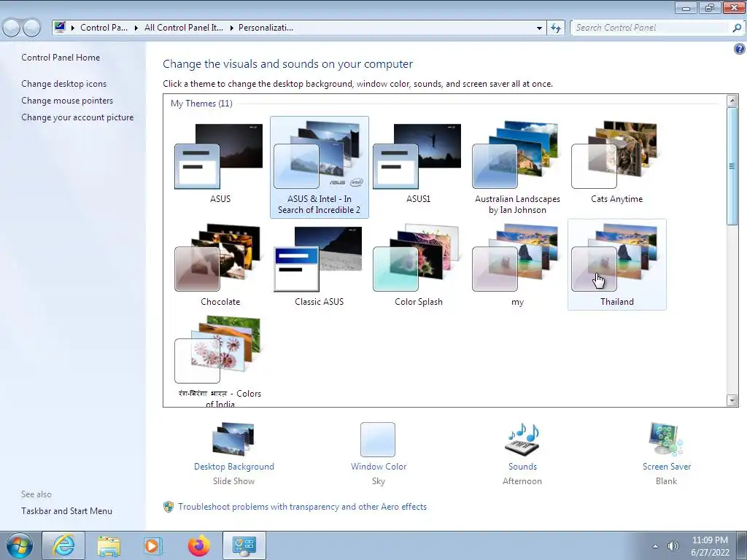This screenshot has width=747, height=560.
Task: Click the Control Panel address bar icon
Action: pyautogui.click(x=60, y=27)
